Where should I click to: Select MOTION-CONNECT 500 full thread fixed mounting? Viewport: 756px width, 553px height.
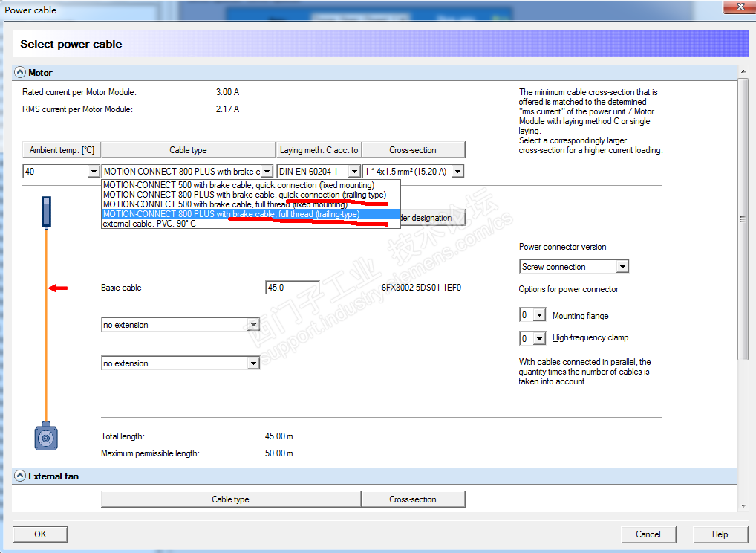point(251,204)
